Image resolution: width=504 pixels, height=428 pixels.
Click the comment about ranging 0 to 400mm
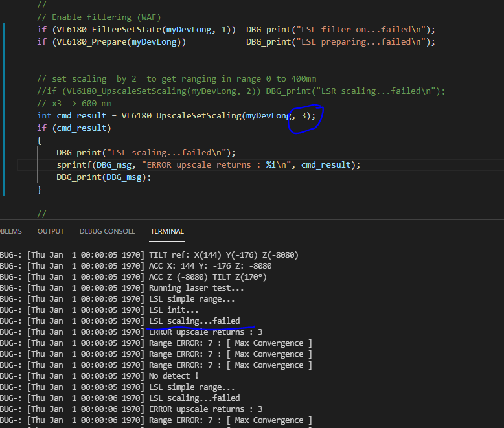(x=176, y=79)
